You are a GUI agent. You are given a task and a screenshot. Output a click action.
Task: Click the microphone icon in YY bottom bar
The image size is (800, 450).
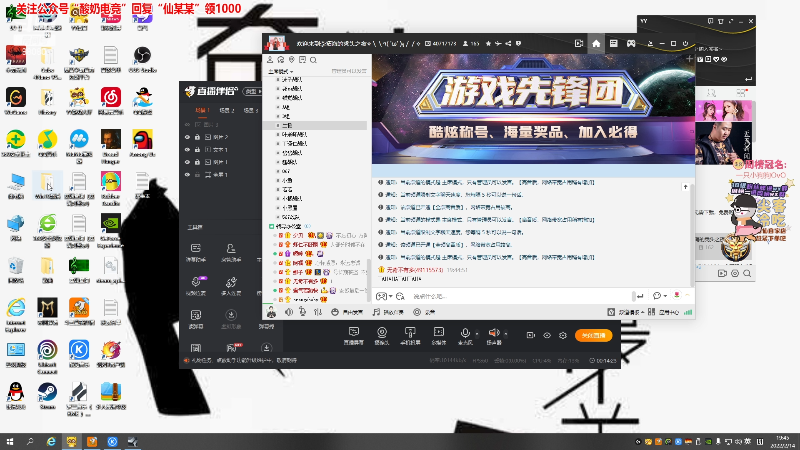coord(303,312)
